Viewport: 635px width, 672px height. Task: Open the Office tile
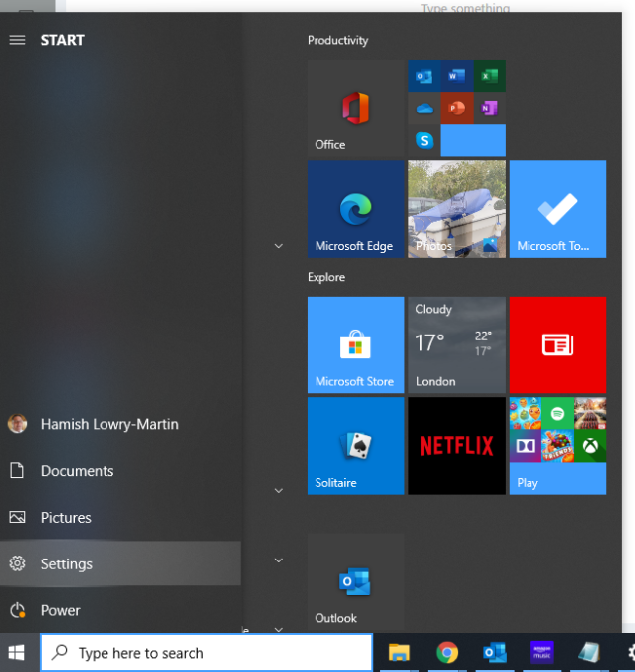(355, 108)
